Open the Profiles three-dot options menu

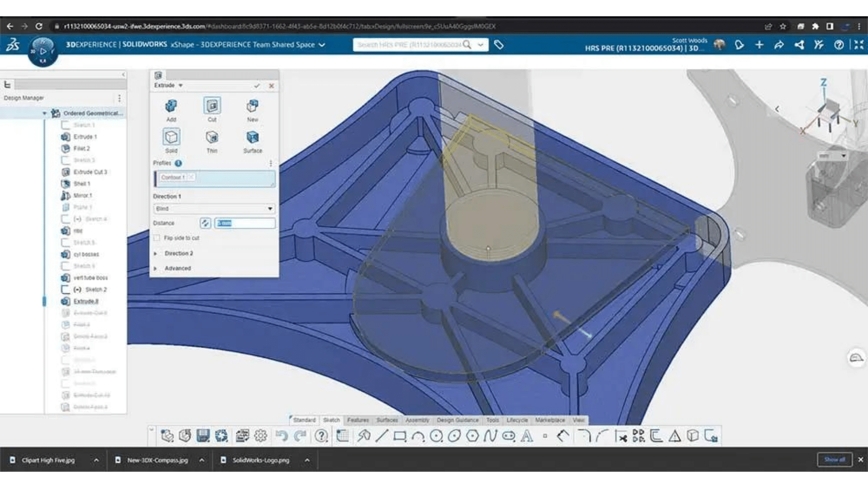271,164
